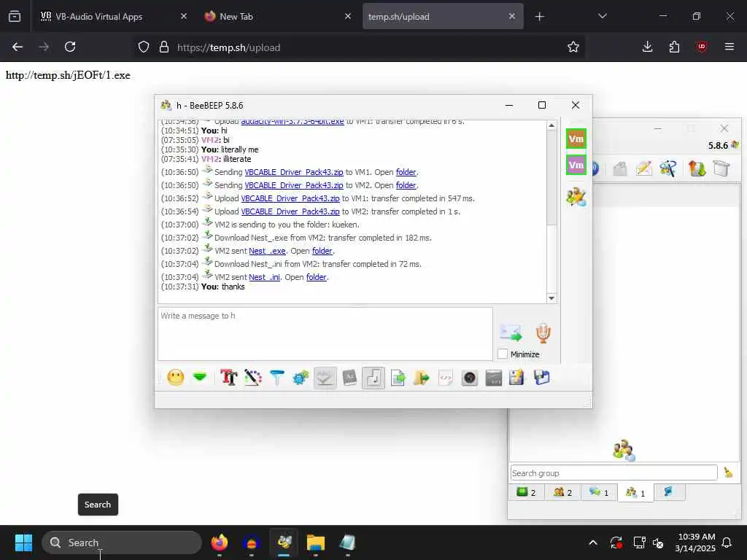
Task: Switch to the blue network tab
Action: click(670, 492)
